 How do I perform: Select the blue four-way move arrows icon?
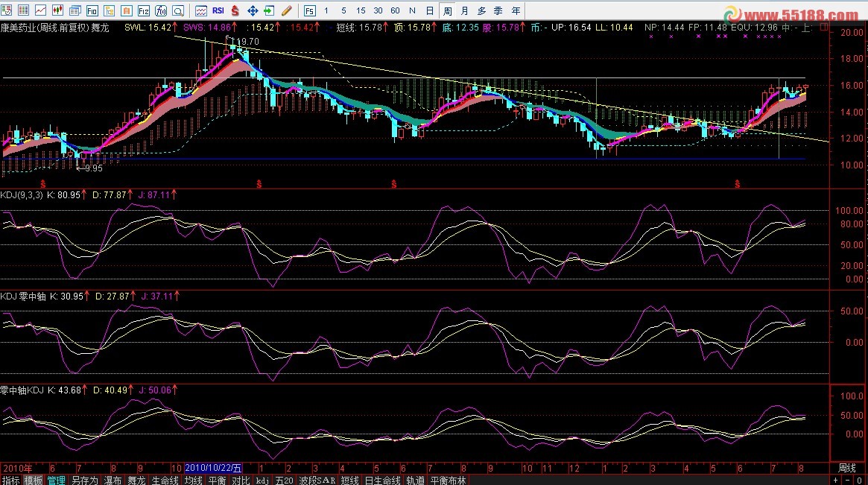pyautogui.click(x=253, y=10)
